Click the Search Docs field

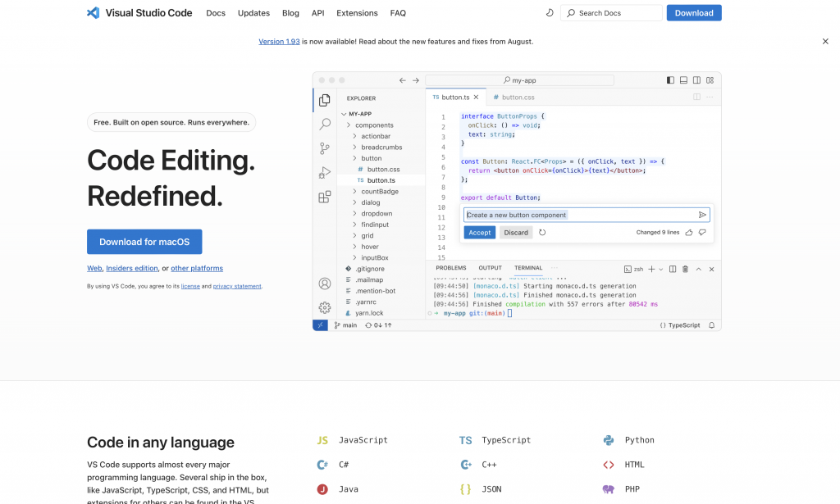point(611,13)
